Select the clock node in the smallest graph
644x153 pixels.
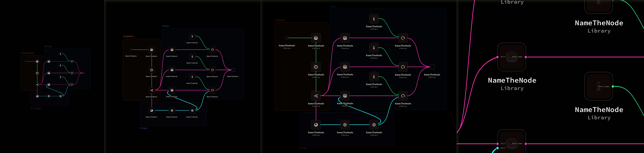pos(37,73)
